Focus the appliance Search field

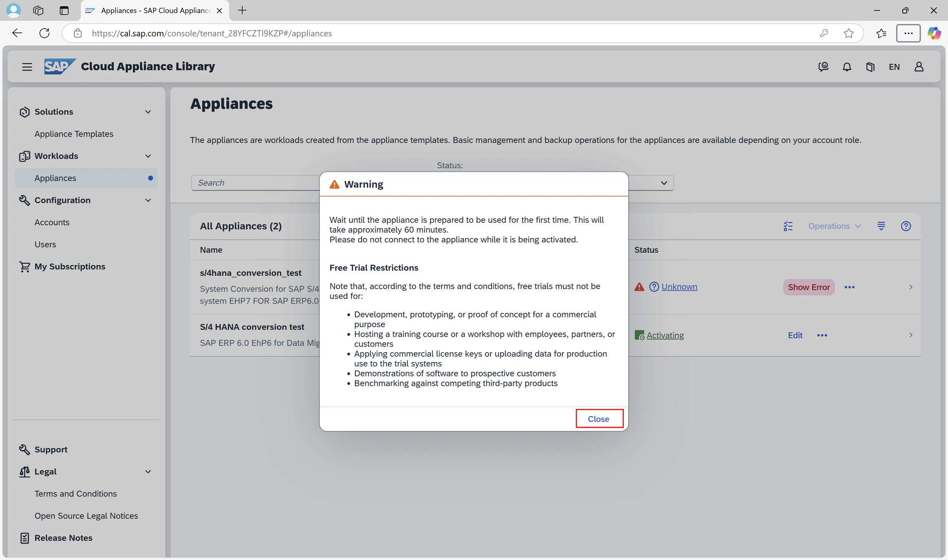pos(256,183)
